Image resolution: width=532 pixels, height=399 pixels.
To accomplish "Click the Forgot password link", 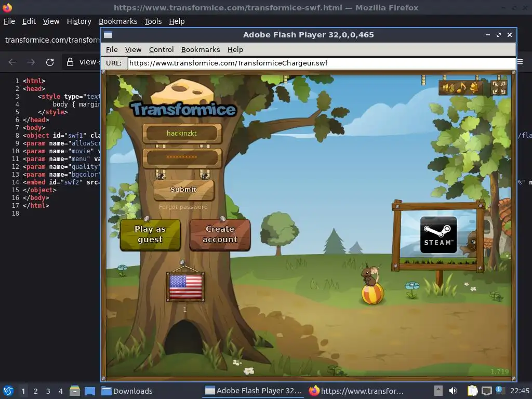I will click(x=183, y=207).
